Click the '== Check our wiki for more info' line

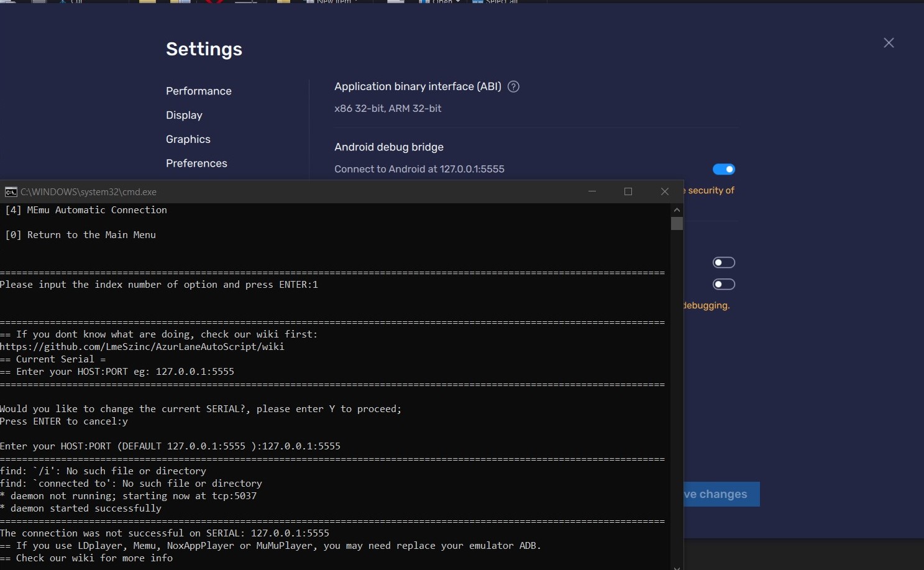(86, 558)
